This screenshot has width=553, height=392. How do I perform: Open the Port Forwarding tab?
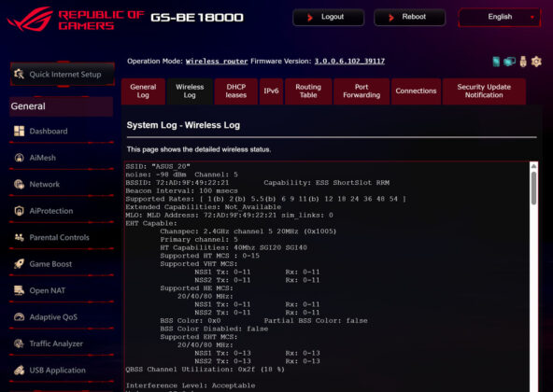pyautogui.click(x=362, y=91)
